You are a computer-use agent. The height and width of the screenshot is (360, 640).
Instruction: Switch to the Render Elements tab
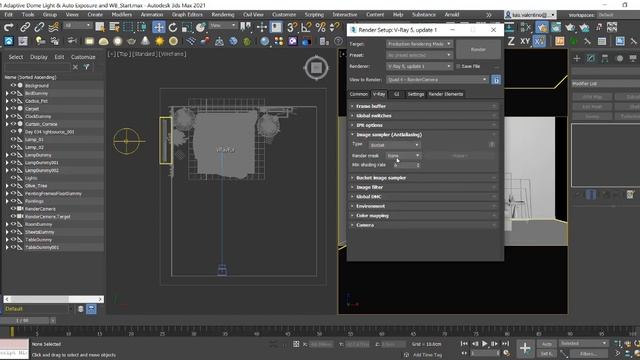[446, 94]
